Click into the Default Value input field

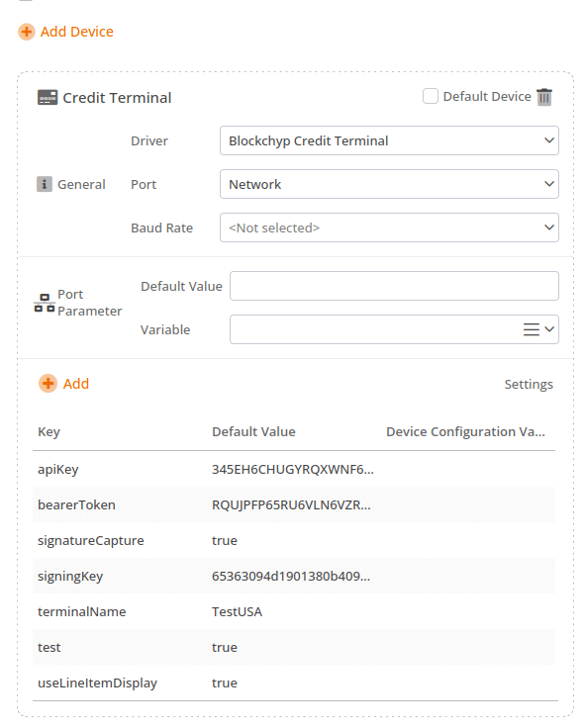[394, 286]
